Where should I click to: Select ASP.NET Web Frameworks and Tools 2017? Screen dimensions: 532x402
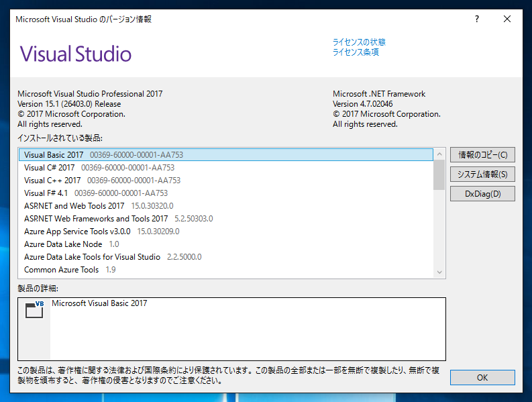(226, 219)
